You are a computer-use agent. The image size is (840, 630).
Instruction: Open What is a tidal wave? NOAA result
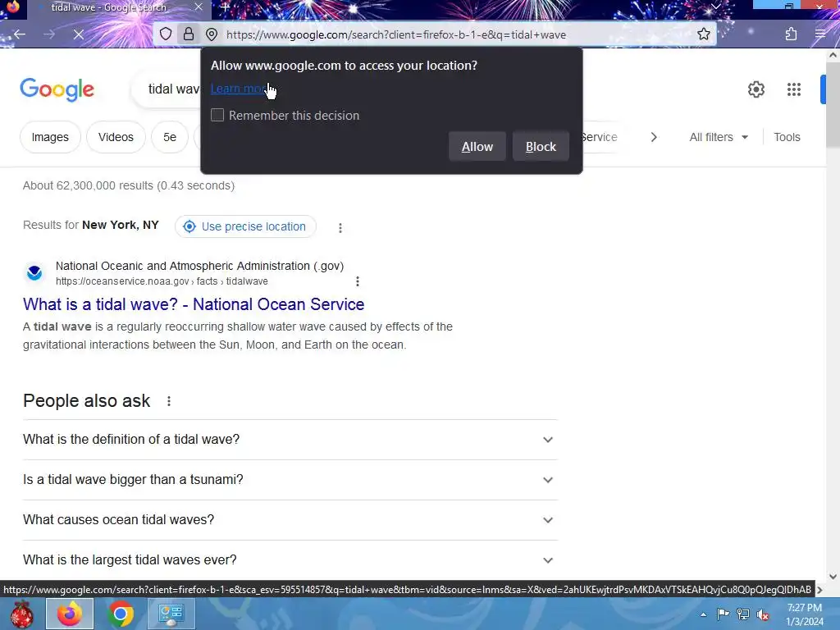[194, 304]
